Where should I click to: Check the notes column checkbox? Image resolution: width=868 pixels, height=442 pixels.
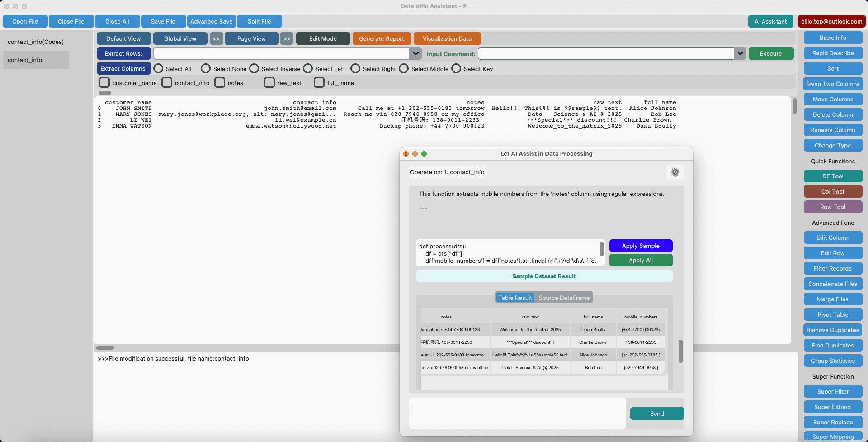pyautogui.click(x=220, y=82)
